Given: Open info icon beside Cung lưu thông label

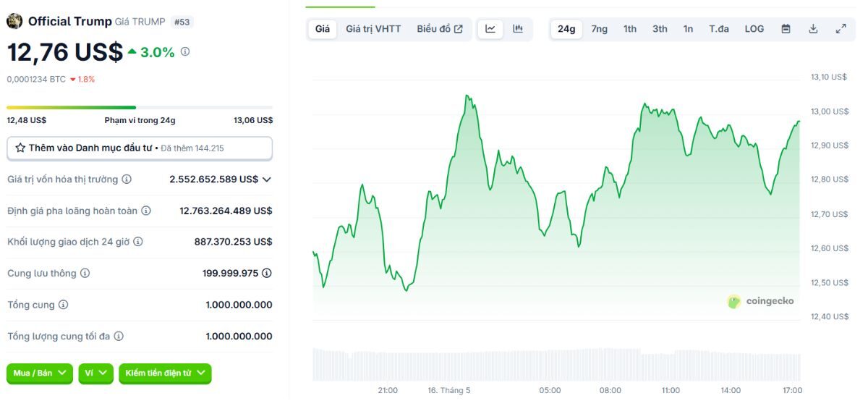Looking at the screenshot, I should (85, 274).
